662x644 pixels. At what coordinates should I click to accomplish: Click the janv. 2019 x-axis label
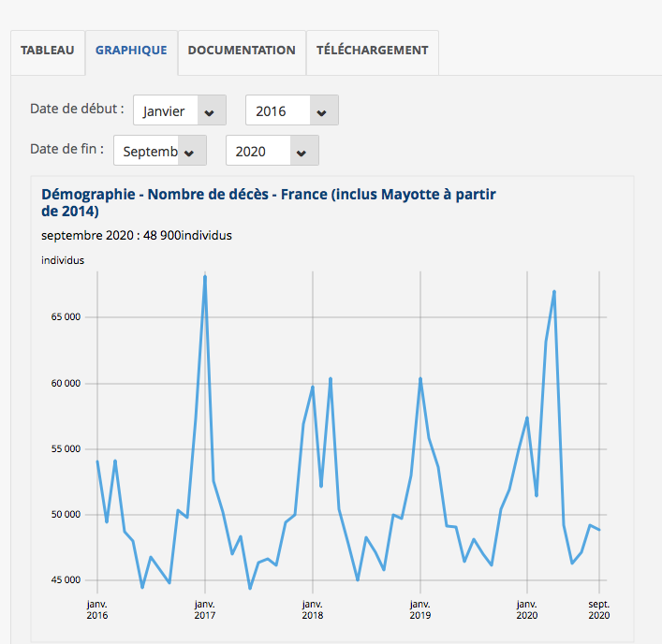coord(420,609)
